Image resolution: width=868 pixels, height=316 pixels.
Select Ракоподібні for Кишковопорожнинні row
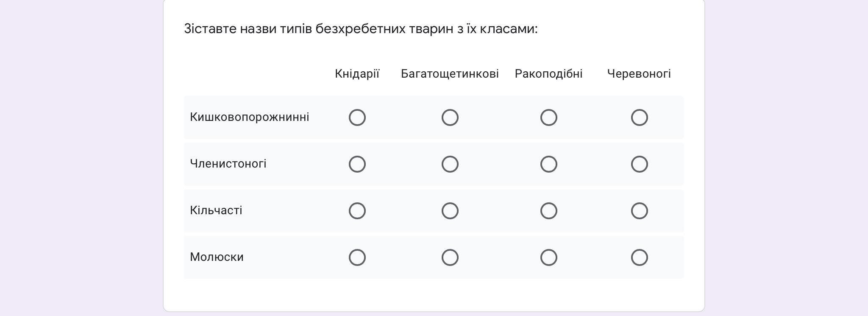[548, 117]
